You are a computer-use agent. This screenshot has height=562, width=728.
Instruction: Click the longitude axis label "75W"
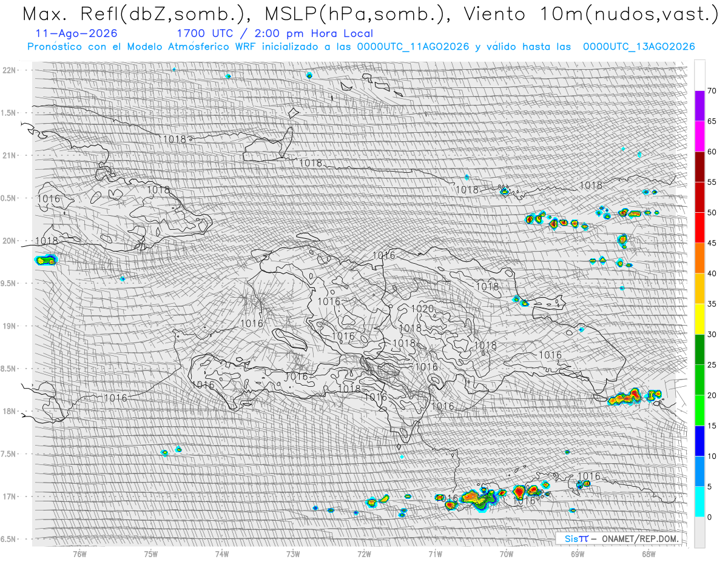pos(151,554)
